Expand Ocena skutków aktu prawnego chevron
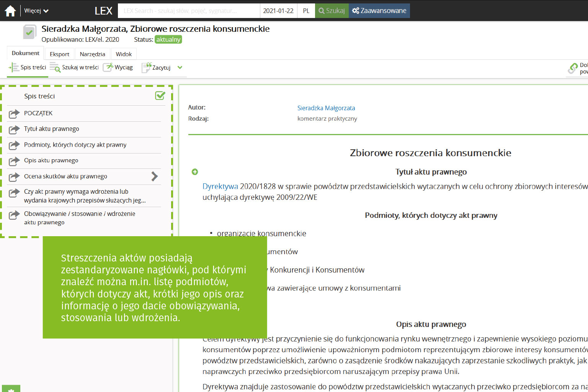The width and height of the screenshot is (588, 392). coord(155,176)
